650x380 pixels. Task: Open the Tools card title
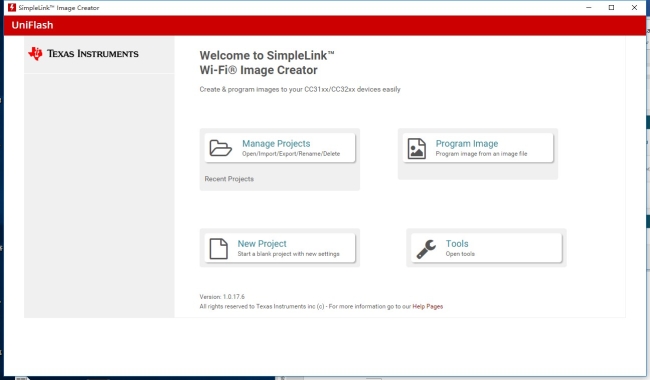point(457,244)
